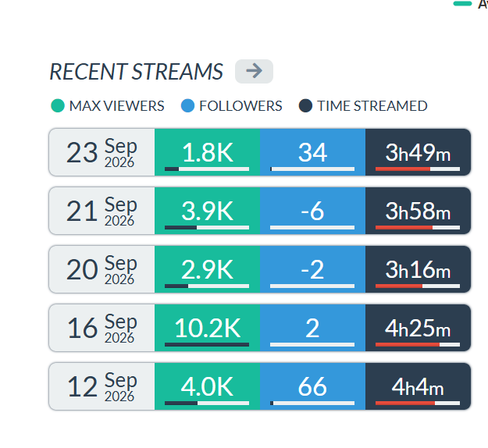Toggle the FOLLOWERS legend label

click(x=240, y=106)
